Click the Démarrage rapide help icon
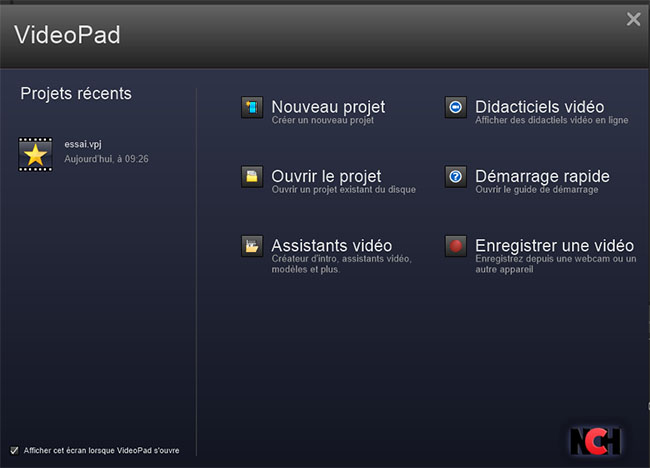The height and width of the screenshot is (468, 650). (x=456, y=177)
